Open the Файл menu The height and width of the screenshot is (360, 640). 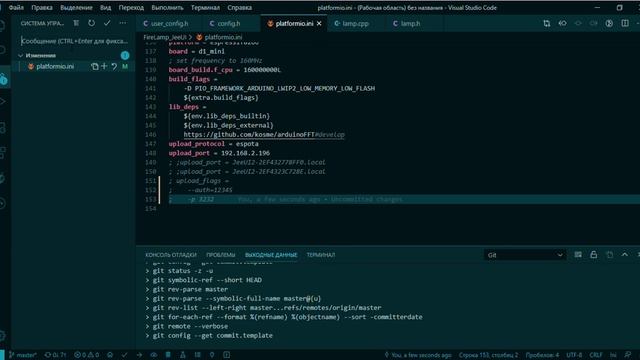[x=16, y=8]
